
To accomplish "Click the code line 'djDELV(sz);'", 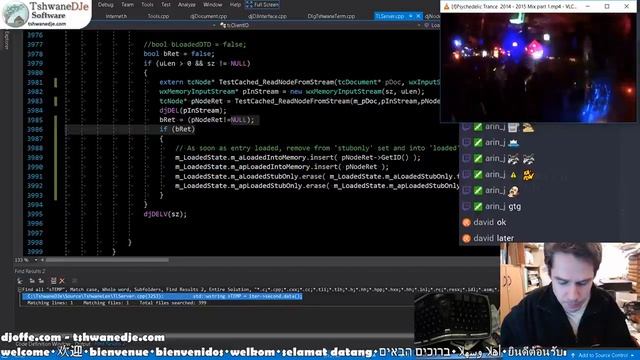I will point(165,214).
